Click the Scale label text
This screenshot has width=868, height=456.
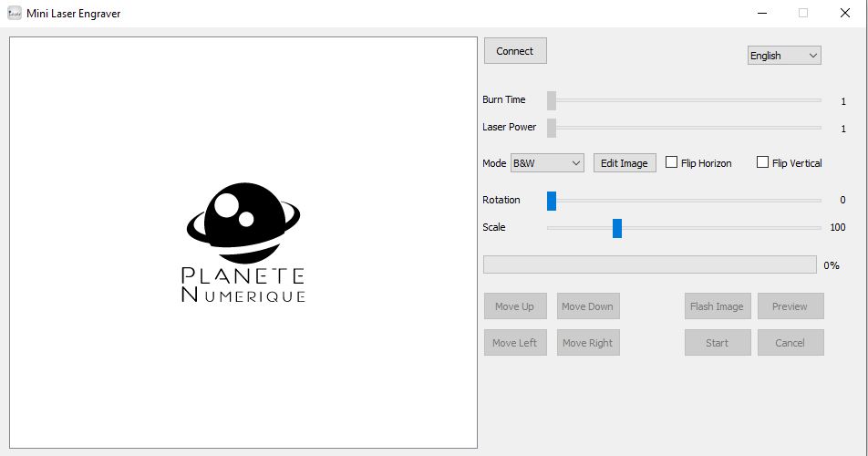(494, 227)
